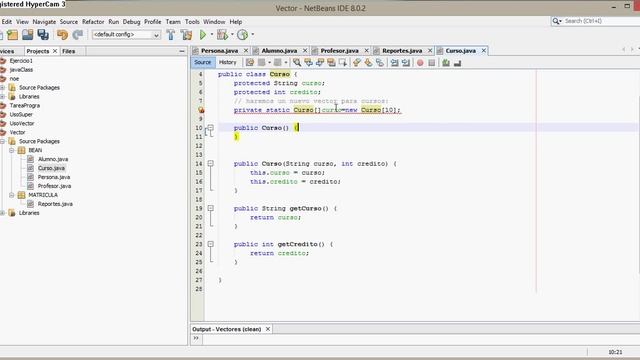Viewport: 640px width, 360px height.
Task: Click the Save All icon
Action: click(x=43, y=35)
